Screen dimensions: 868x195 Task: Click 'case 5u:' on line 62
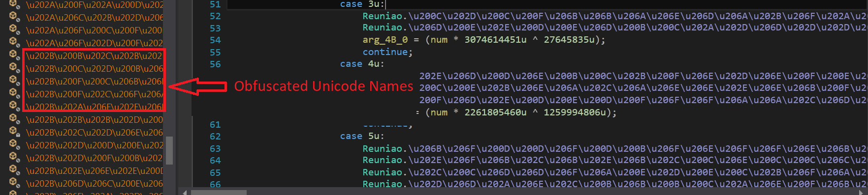click(x=362, y=136)
